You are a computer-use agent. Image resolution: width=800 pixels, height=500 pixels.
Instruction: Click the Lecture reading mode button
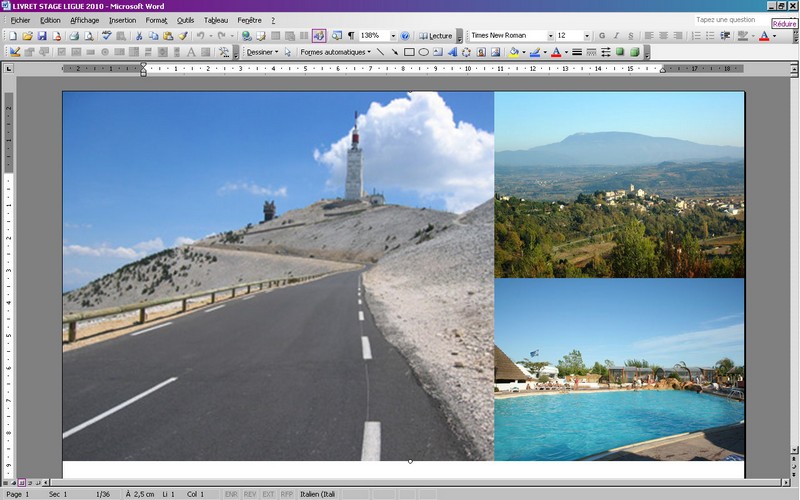coord(435,36)
